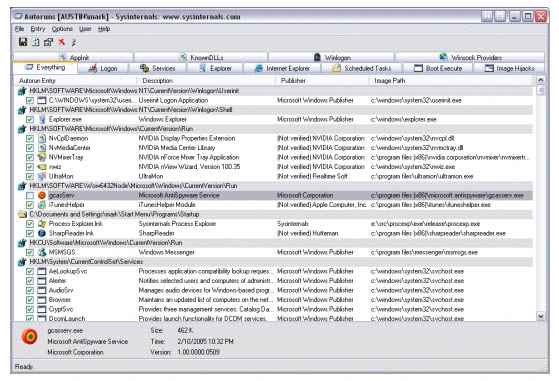Viewport: 559px width, 381px height.
Task: Select the HKCU CurrentVersion\Run key row
Action: point(274,243)
